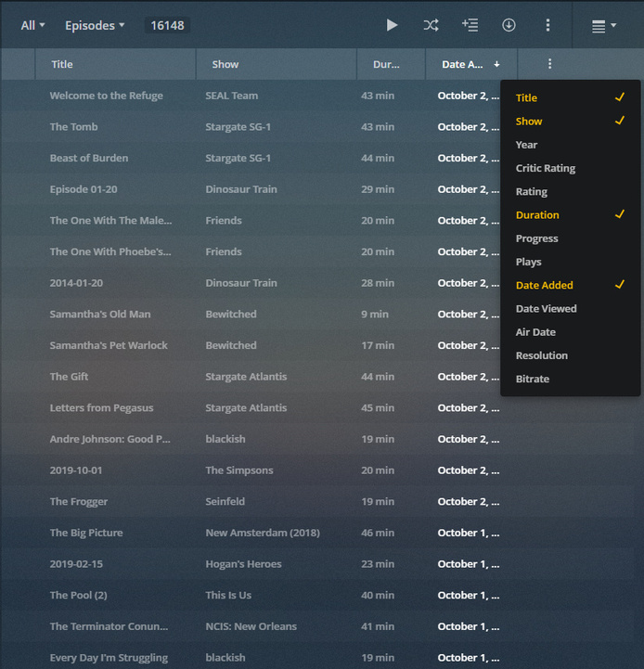Open episode The One With The Male...

pyautogui.click(x=110, y=221)
